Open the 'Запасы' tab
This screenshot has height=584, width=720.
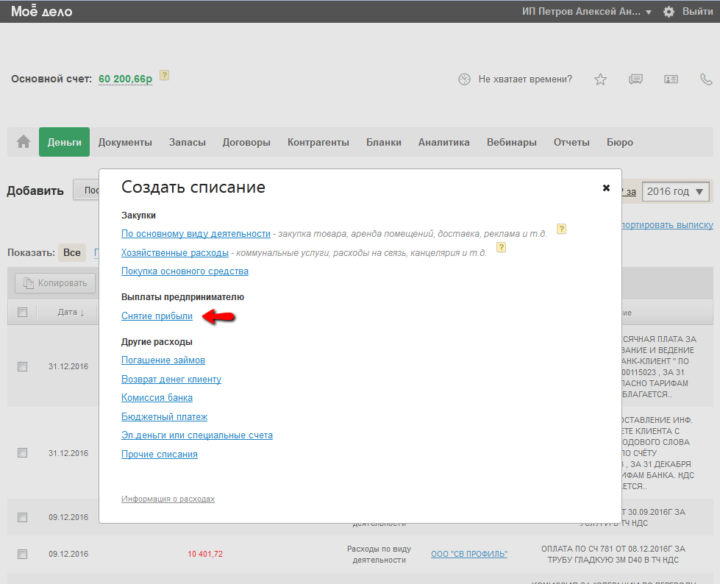click(x=187, y=142)
